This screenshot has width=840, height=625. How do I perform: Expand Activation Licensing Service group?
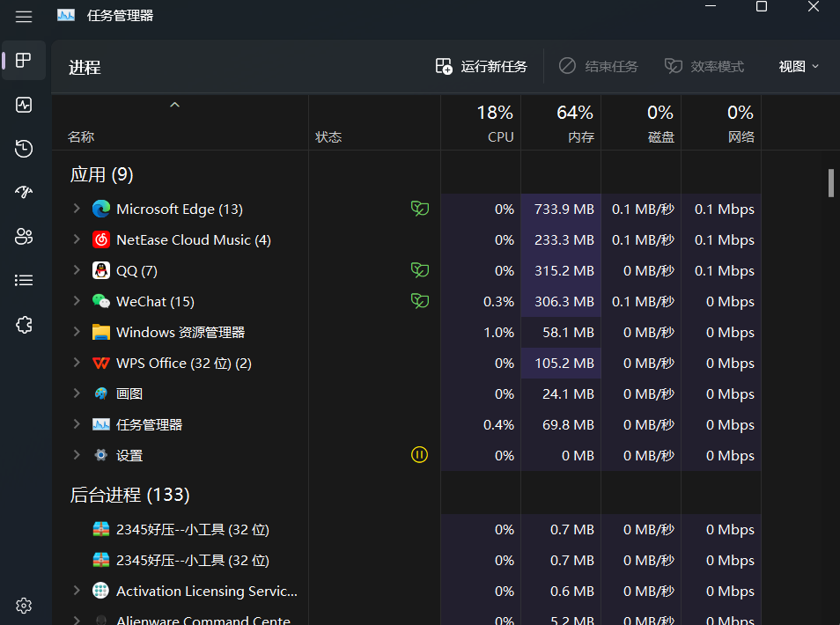pos(77,590)
